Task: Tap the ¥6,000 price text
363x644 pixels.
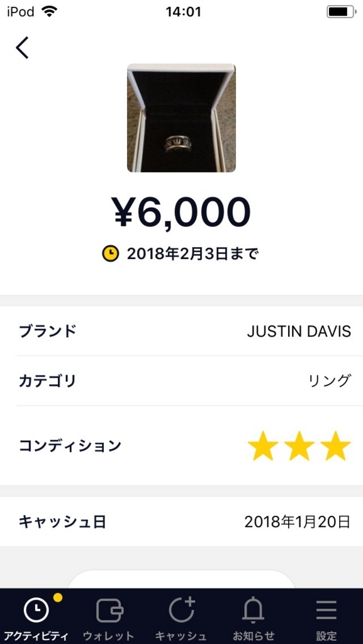Action: [x=181, y=212]
